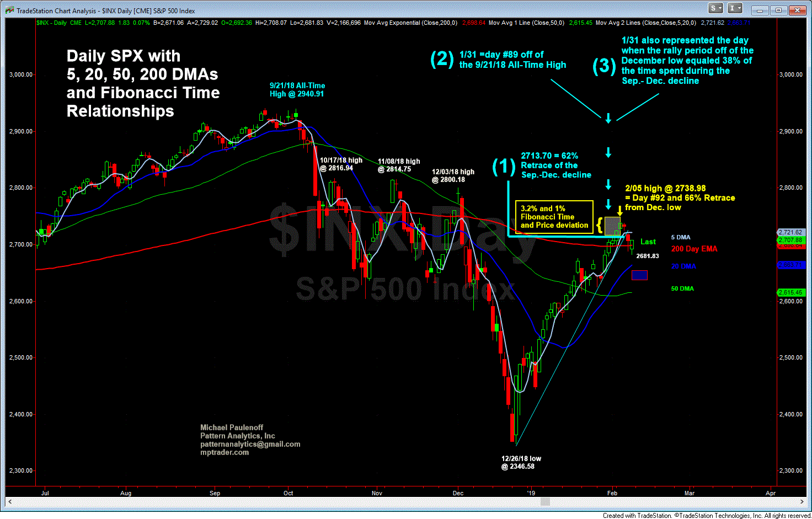Select the '2713.70 = 62% Retrace' annotation
This screenshot has width=812, height=519.
[x=556, y=165]
